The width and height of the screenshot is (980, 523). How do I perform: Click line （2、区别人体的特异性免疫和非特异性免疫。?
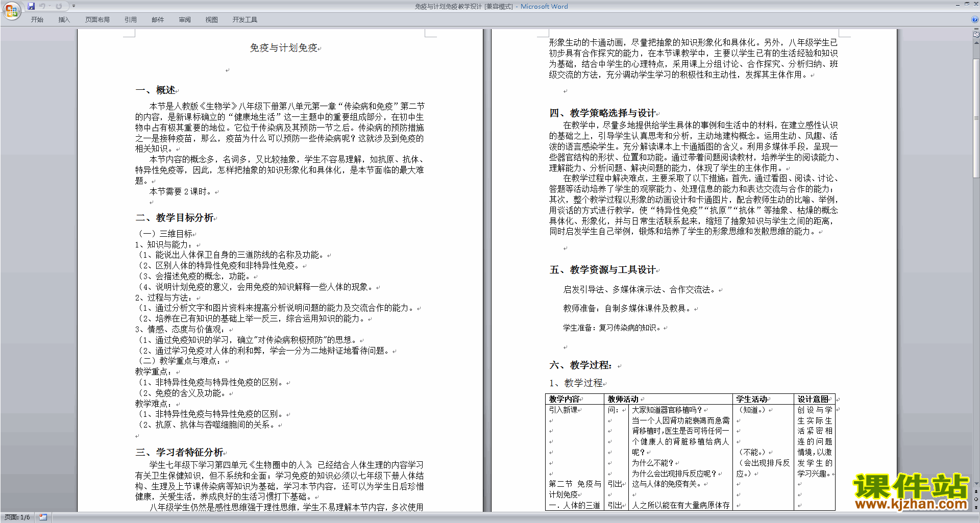[218, 266]
